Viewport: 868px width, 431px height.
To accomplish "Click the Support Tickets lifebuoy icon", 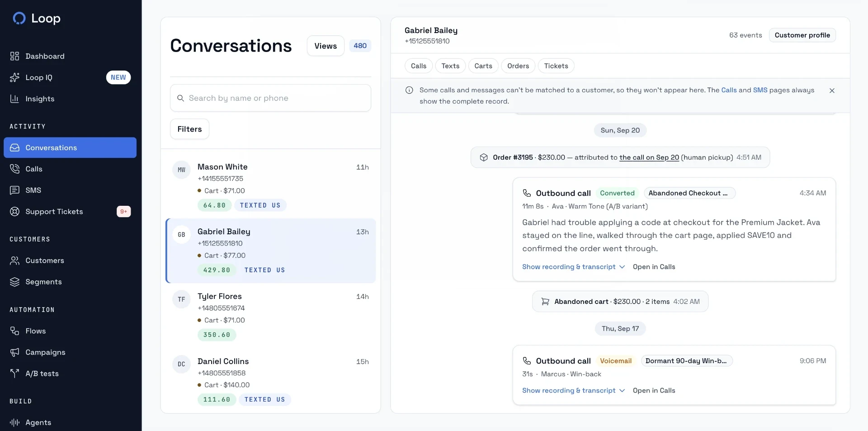I will [x=14, y=211].
